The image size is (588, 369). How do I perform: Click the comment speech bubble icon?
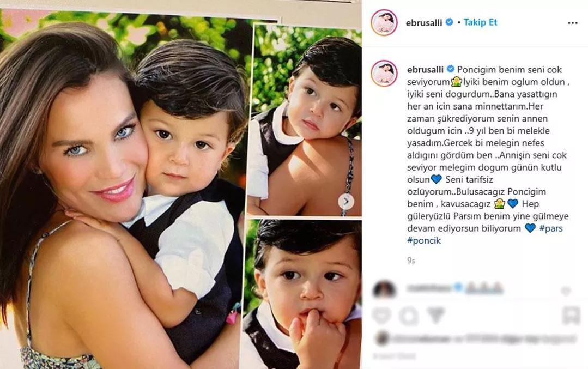(408, 316)
